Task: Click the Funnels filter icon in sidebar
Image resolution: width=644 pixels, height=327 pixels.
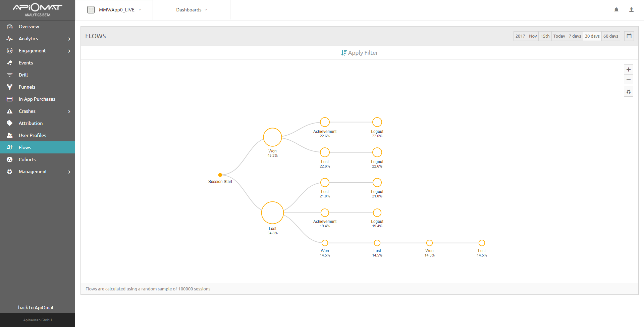Action: pos(10,87)
